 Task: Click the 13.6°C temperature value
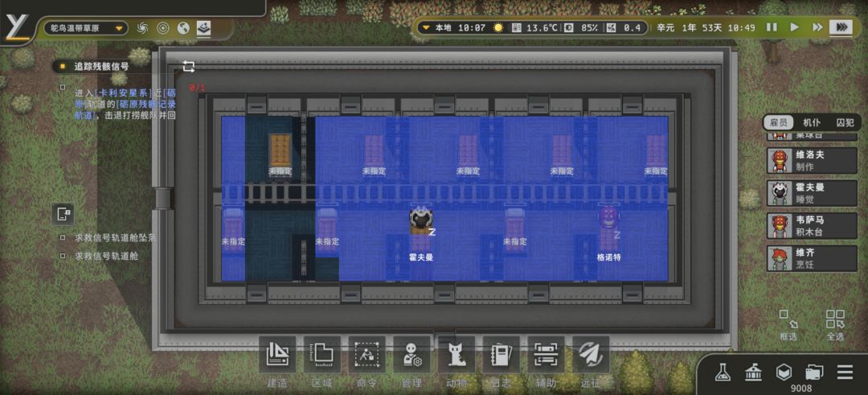point(542,27)
